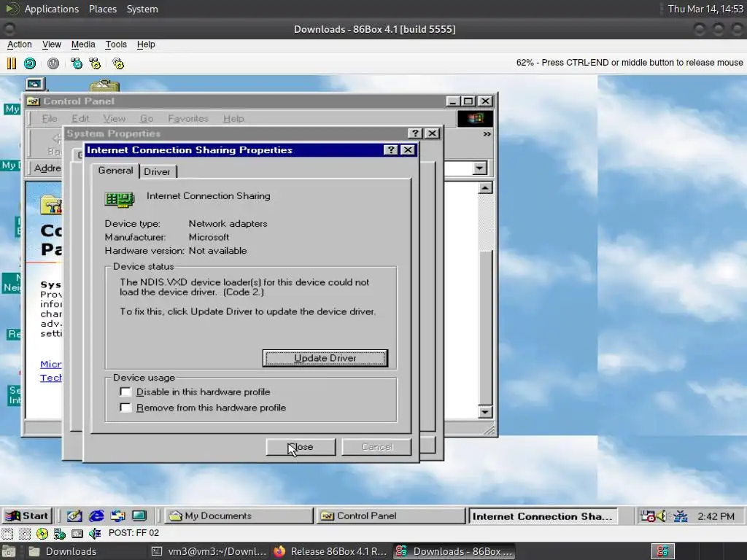Click Control Panel scrollbar down arrow
747x560 pixels.
coord(485,412)
